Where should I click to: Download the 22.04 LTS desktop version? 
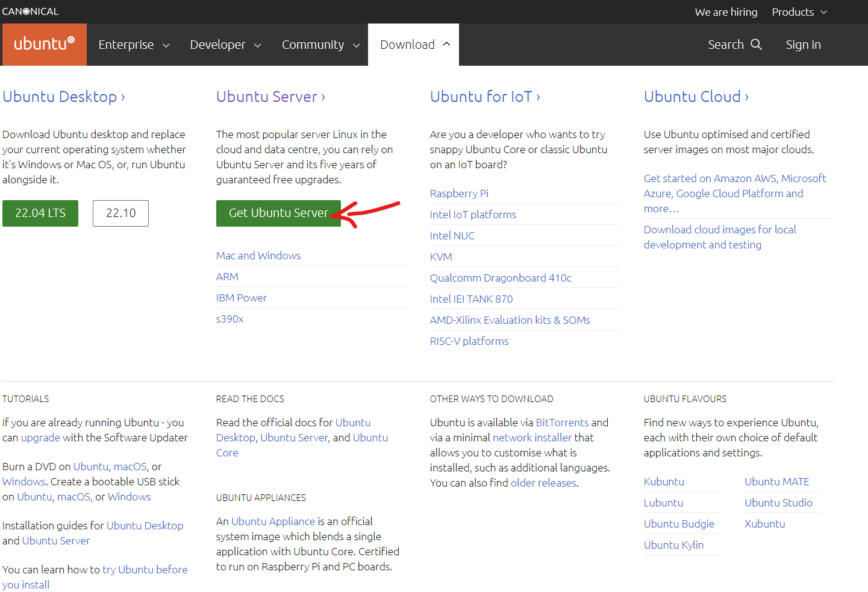40,213
